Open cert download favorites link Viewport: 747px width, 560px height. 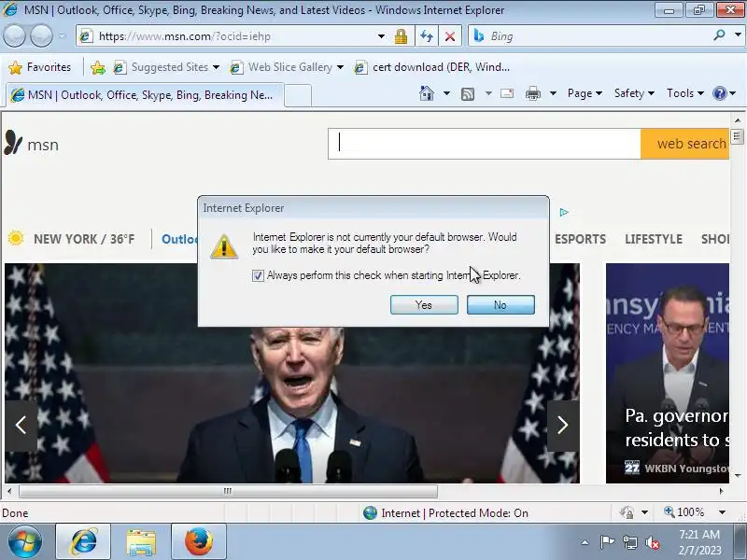tap(432, 67)
